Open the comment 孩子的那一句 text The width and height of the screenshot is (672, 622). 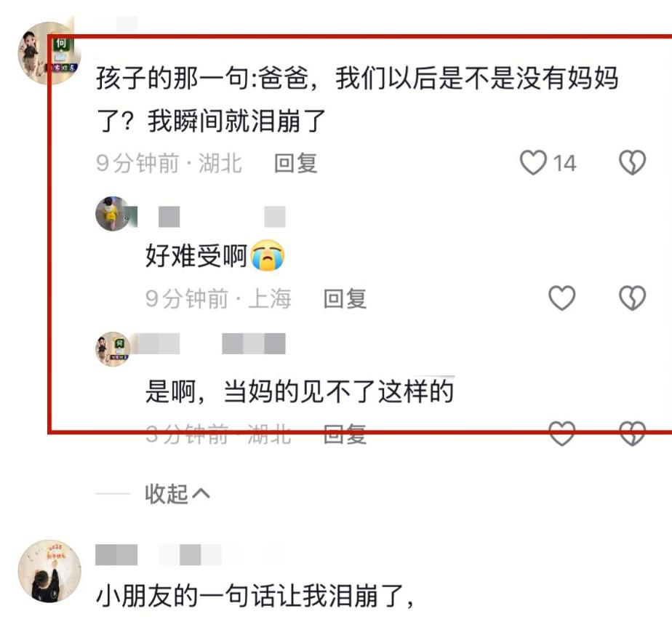[357, 100]
